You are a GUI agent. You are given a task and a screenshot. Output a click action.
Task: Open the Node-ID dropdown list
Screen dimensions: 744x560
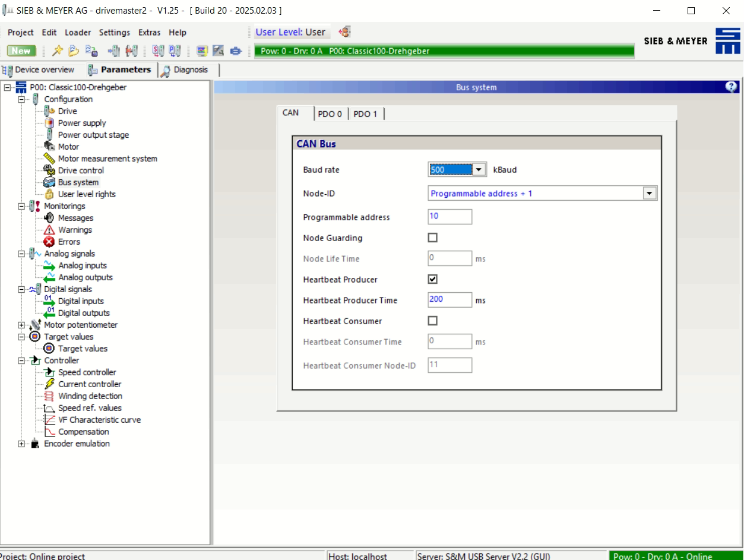click(x=649, y=194)
